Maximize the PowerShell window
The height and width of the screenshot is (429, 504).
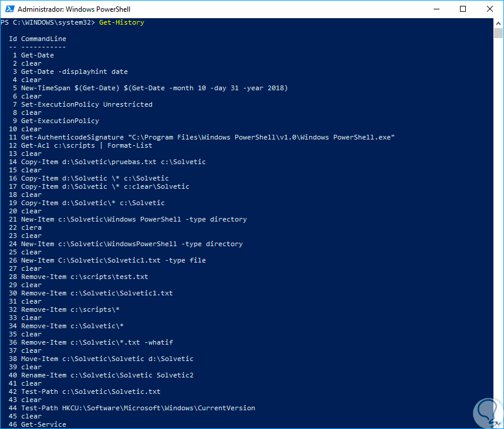tap(463, 9)
